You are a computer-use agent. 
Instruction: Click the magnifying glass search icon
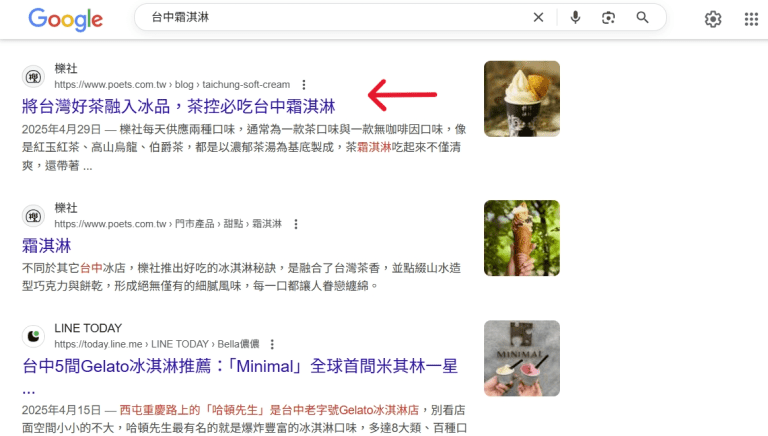tap(642, 18)
